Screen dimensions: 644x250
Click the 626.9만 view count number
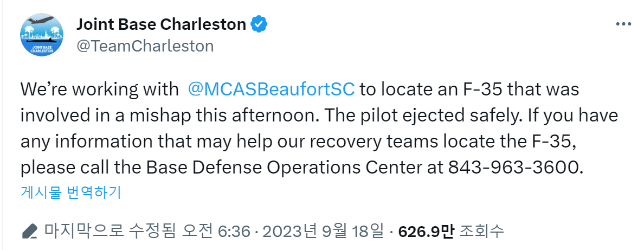pyautogui.click(x=425, y=232)
